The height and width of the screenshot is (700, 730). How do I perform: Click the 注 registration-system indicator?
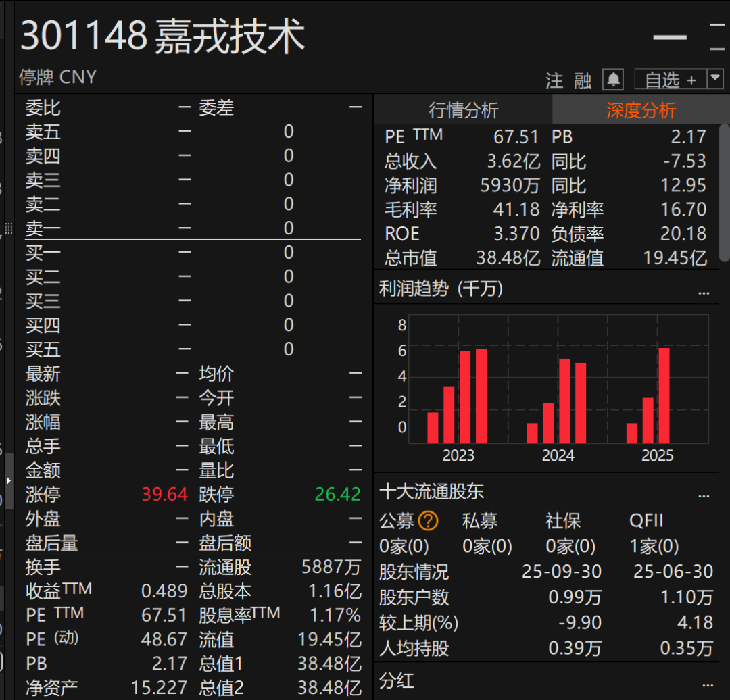tap(554, 81)
